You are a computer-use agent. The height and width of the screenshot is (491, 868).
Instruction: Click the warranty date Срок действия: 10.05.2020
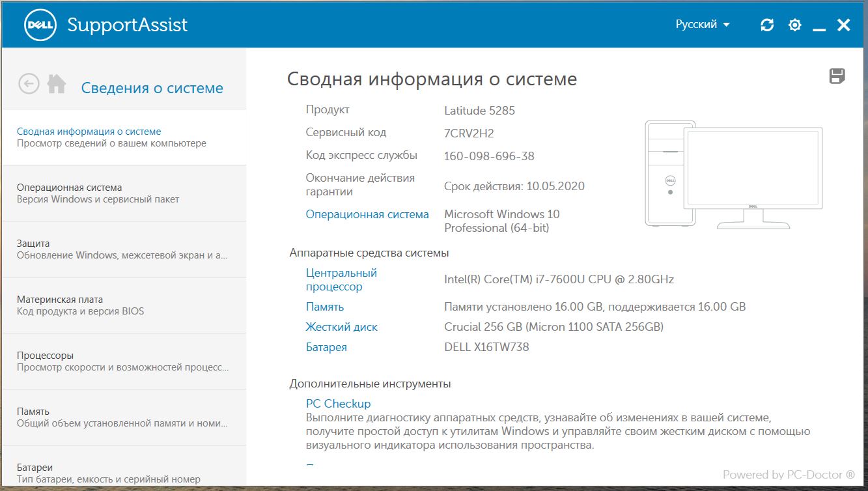coord(514,186)
